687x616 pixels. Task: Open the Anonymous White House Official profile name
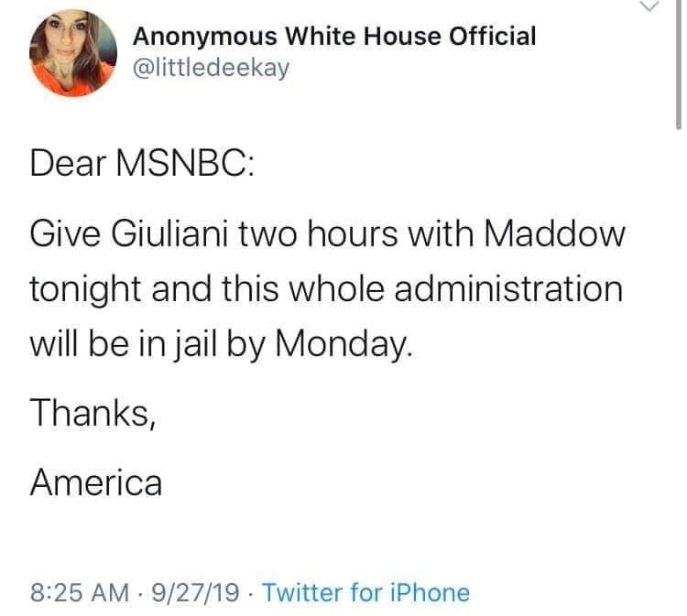[334, 37]
